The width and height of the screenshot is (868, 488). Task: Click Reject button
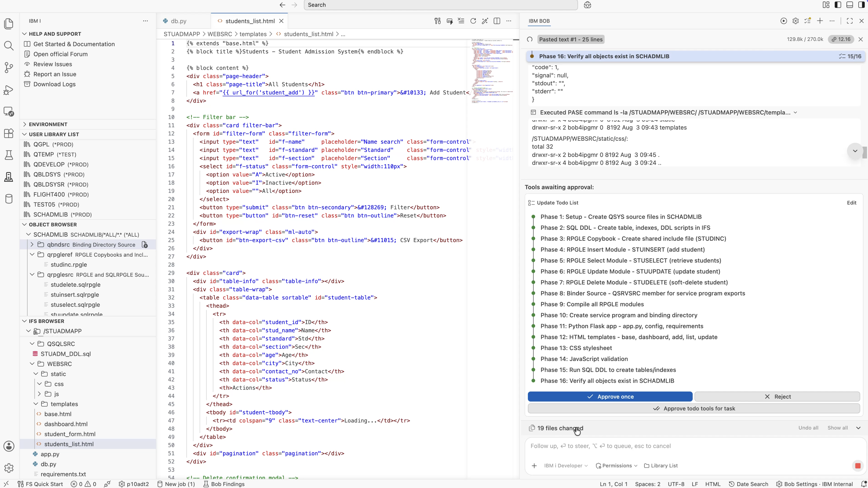pyautogui.click(x=777, y=397)
